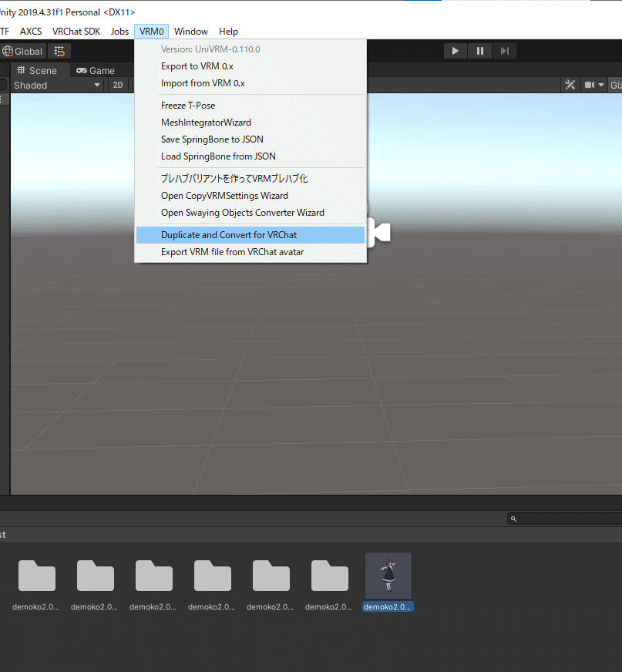This screenshot has width=622, height=672.
Task: Select Freeze T-Pose
Action: click(x=250, y=106)
